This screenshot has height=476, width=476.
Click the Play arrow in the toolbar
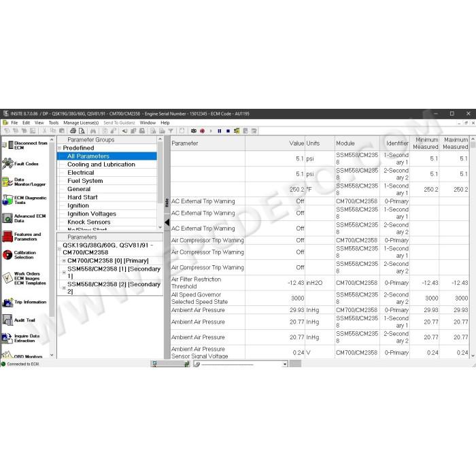coord(211,131)
